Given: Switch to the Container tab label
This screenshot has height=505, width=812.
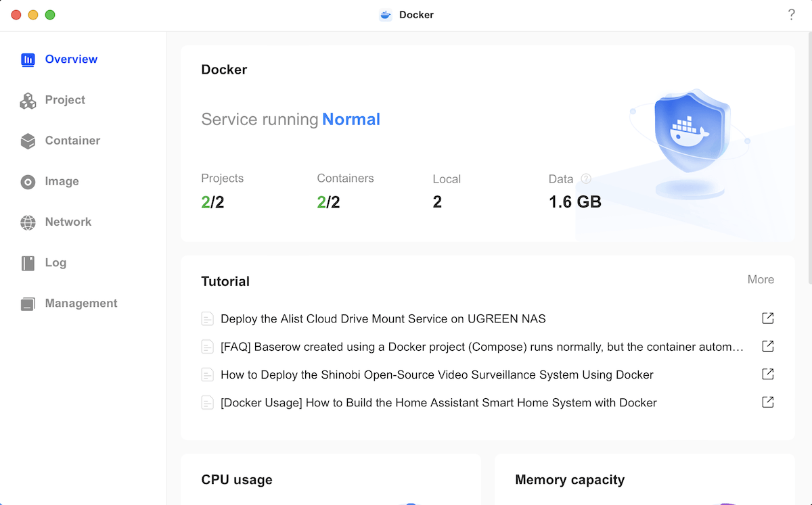Looking at the screenshot, I should coord(72,141).
